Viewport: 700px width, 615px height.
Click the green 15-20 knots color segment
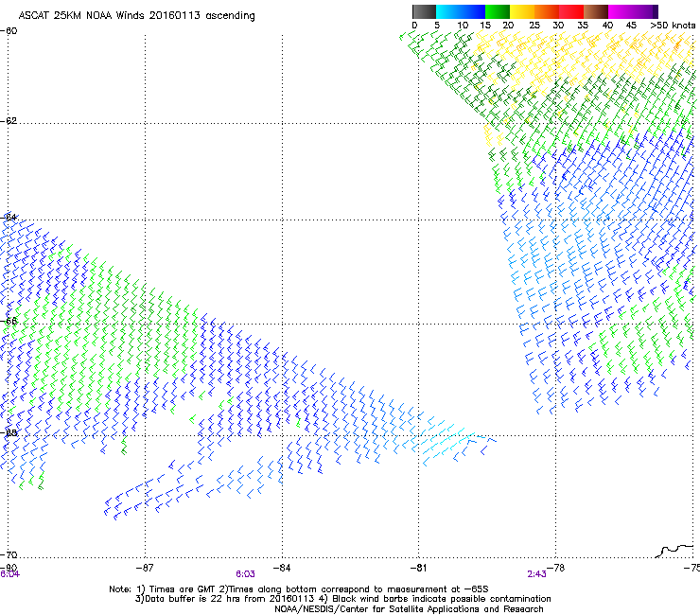point(498,11)
